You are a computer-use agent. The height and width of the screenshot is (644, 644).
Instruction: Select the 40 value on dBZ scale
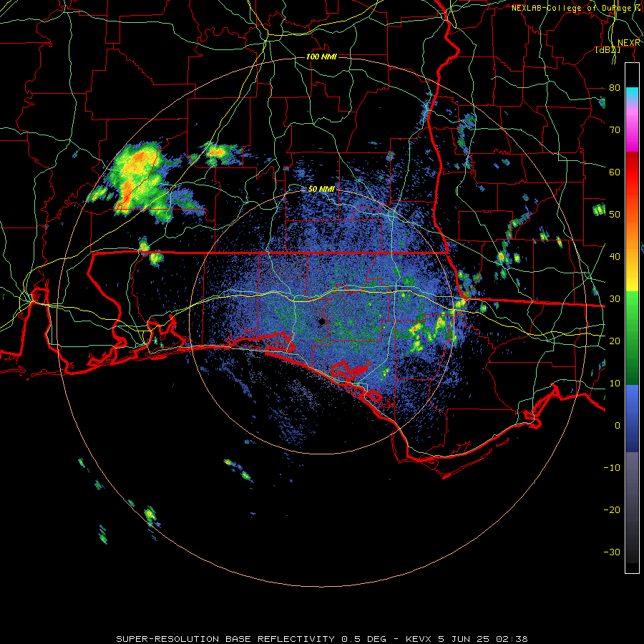pos(615,257)
